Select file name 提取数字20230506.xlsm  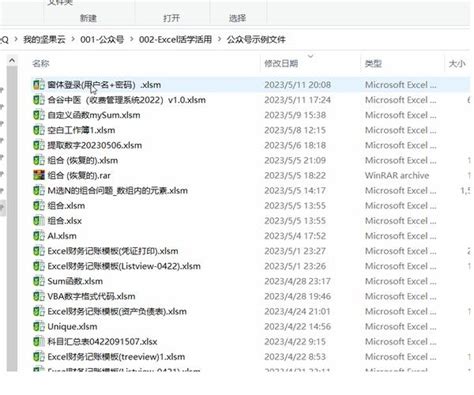pyautogui.click(x=95, y=145)
